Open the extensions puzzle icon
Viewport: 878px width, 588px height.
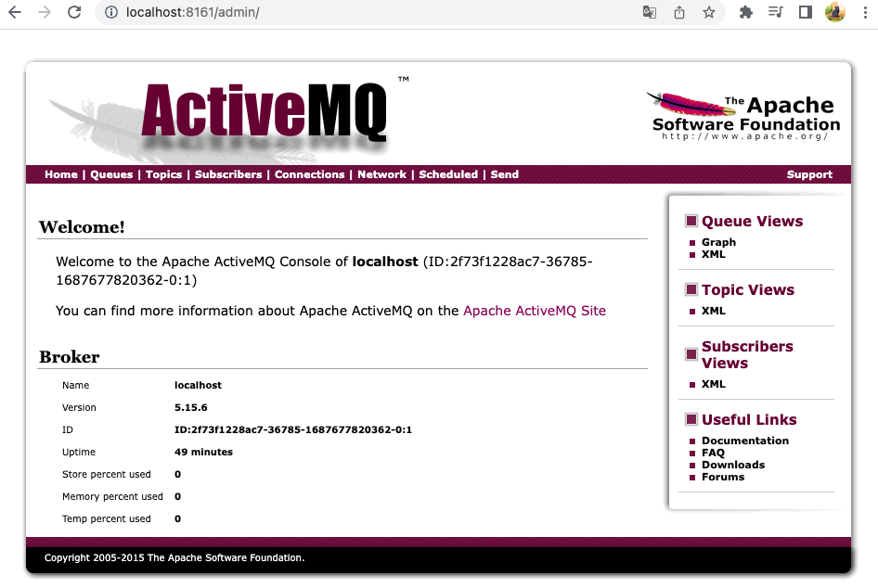pyautogui.click(x=745, y=12)
